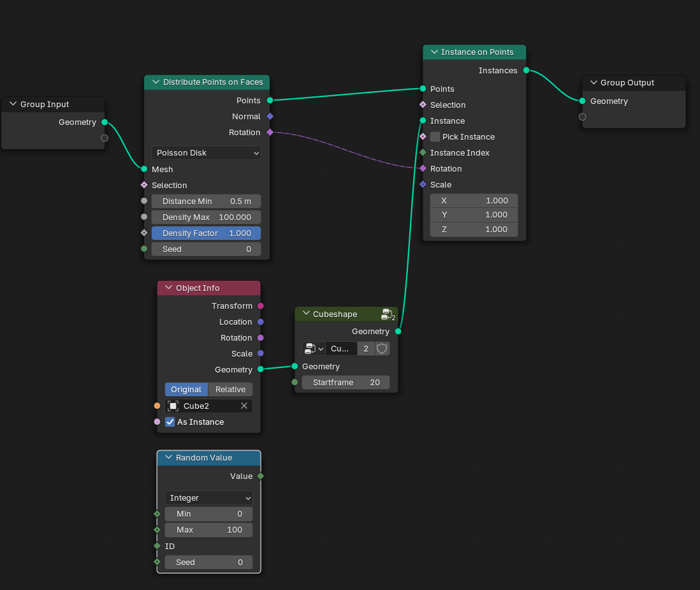This screenshot has width=700, height=590.
Task: Click the Random Value Min field
Action: click(x=208, y=513)
